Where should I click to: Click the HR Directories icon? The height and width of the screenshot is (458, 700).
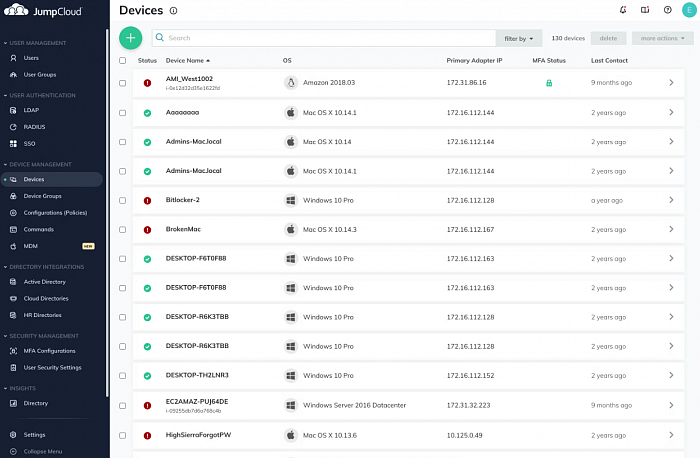click(13, 315)
